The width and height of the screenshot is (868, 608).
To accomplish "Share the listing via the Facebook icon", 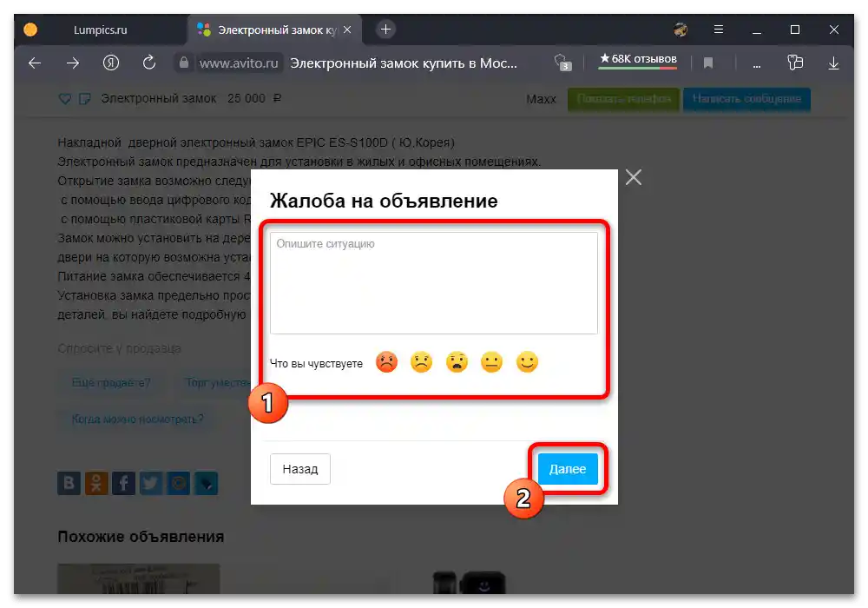I will pos(123,483).
